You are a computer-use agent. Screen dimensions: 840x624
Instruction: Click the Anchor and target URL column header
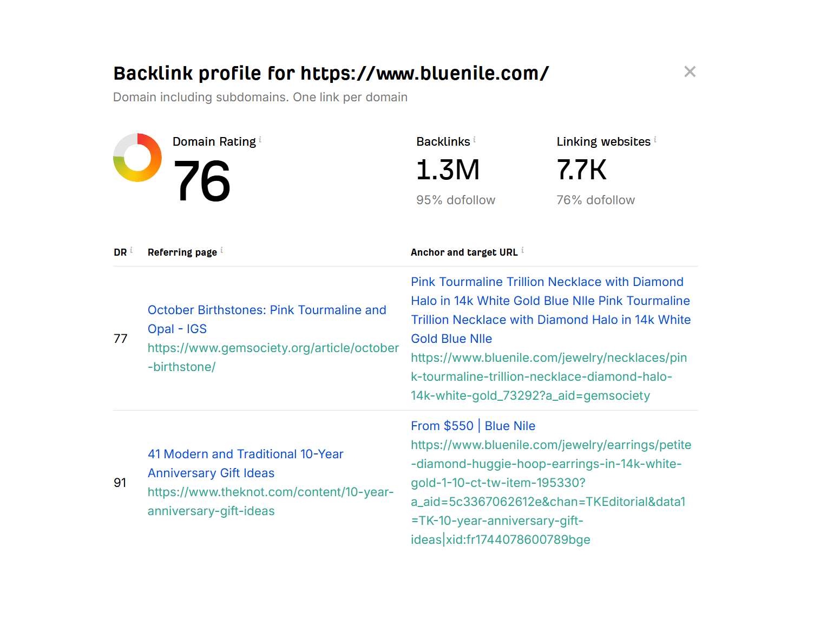[464, 252]
